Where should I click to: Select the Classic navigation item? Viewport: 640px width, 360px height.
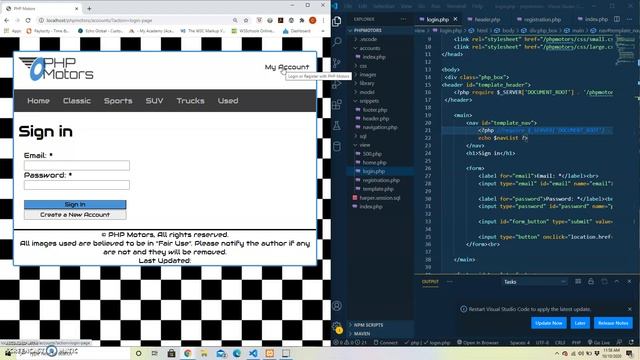pos(77,101)
